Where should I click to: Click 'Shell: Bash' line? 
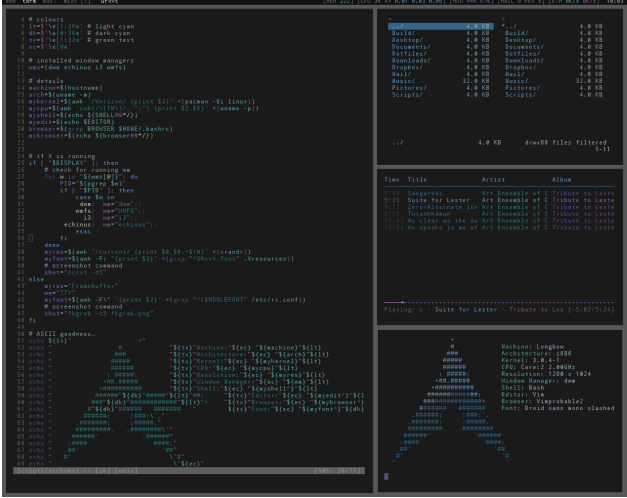(x=523, y=388)
